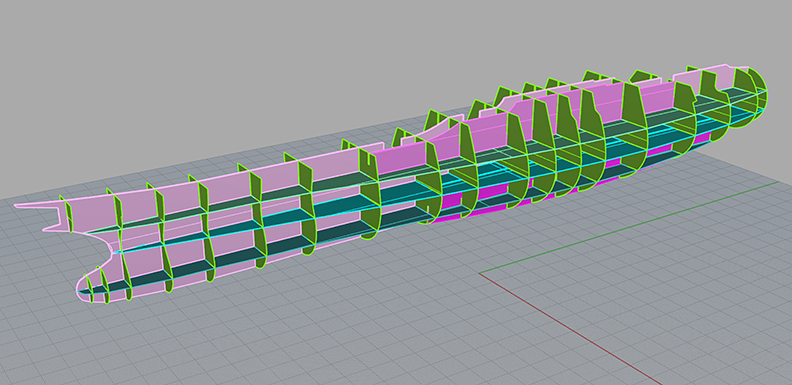Select the small green frame on the pink spar tip

[65, 213]
